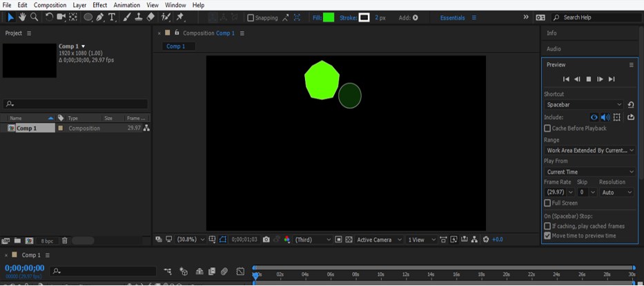This screenshot has height=286, width=644.
Task: Select the Pen tool
Action: point(100,17)
